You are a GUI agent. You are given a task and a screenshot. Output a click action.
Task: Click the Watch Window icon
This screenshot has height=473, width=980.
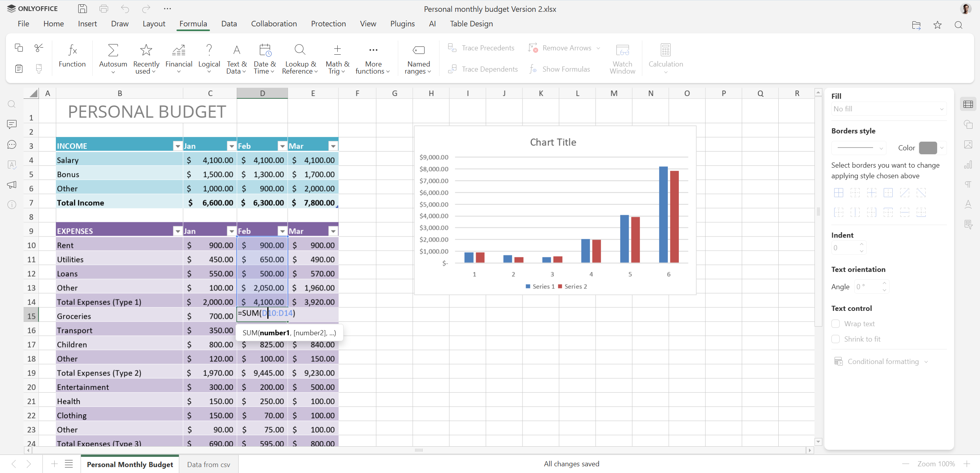622,50
